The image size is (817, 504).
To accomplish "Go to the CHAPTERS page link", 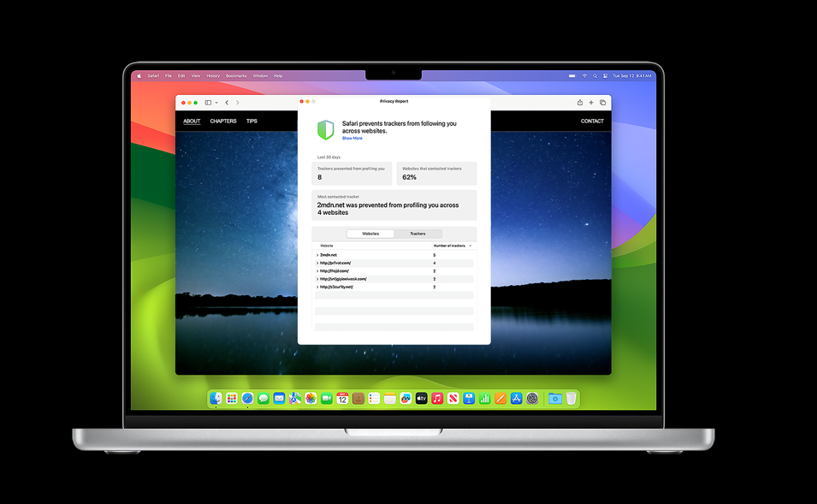I will tap(223, 122).
